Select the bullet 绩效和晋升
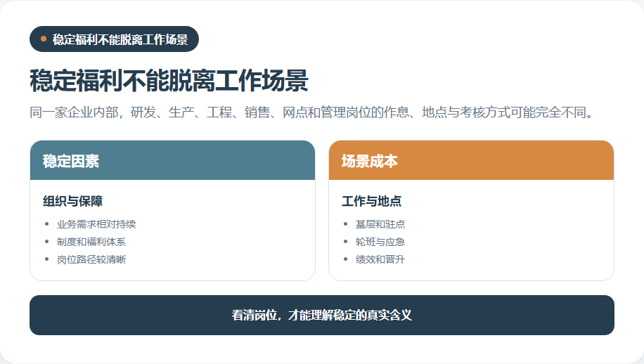 click(380, 260)
